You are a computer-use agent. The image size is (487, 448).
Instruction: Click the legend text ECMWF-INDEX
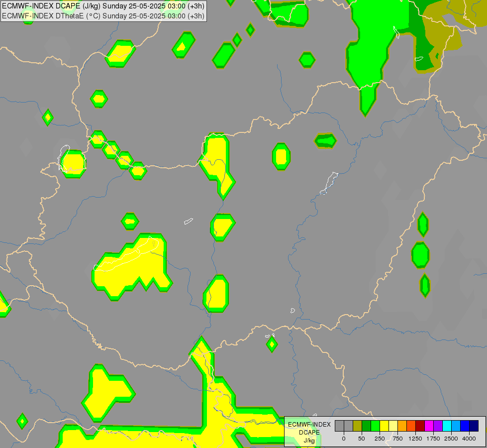point(309,425)
